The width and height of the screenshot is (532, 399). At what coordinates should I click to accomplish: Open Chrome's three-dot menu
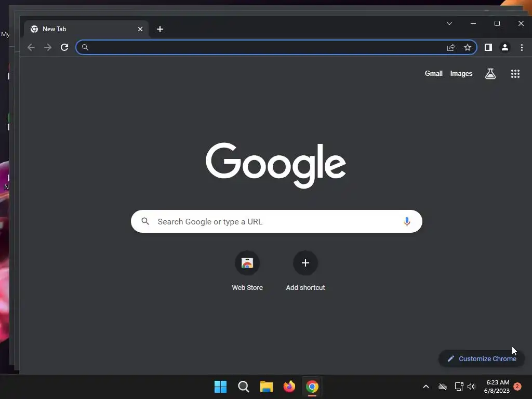(522, 47)
